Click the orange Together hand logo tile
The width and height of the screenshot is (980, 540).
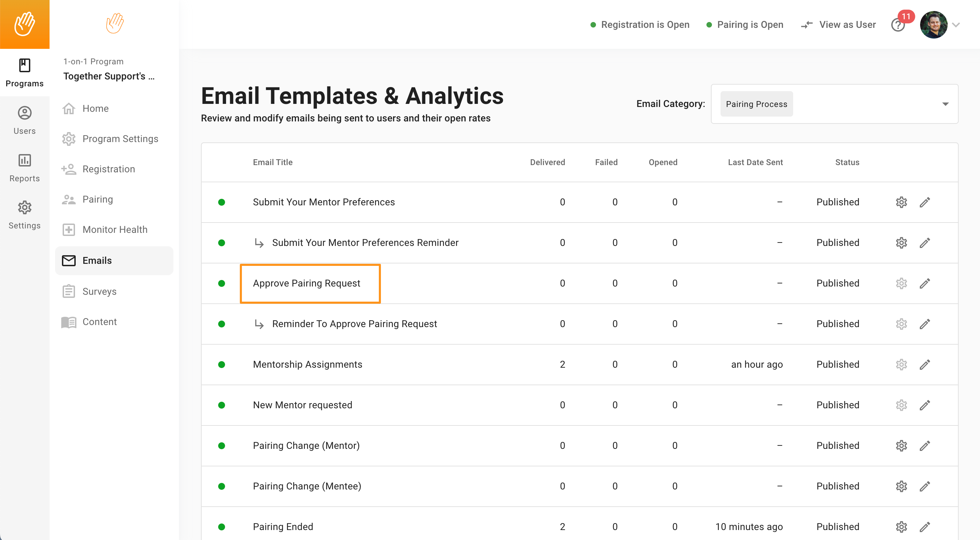pos(25,24)
